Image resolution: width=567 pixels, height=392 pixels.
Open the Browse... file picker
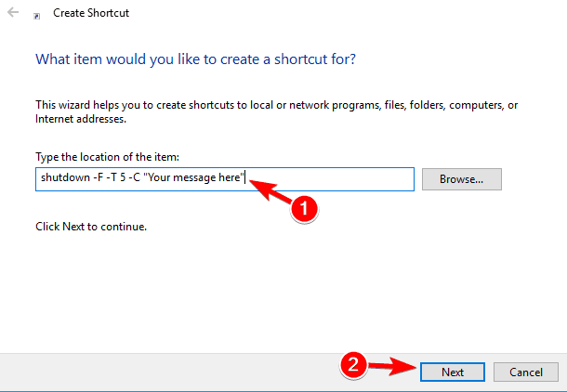click(x=461, y=179)
